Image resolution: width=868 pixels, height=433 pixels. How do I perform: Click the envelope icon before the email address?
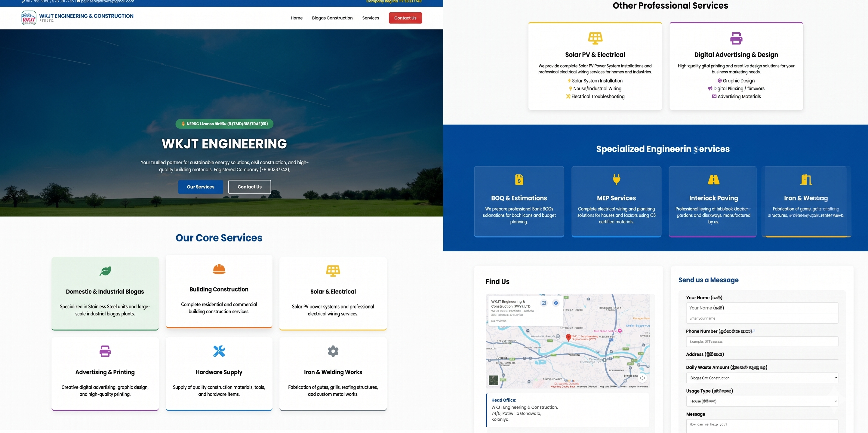coord(78,1)
